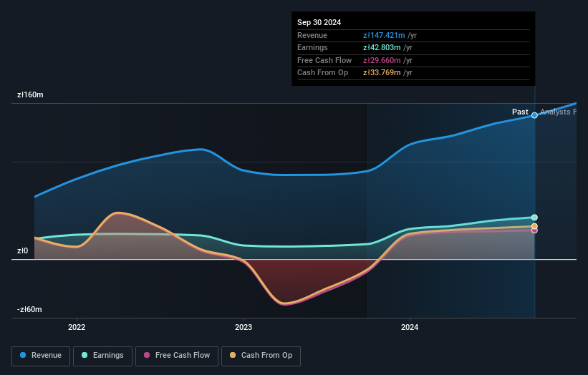
Task: Click the zł160m y-axis label
Action: (30, 94)
